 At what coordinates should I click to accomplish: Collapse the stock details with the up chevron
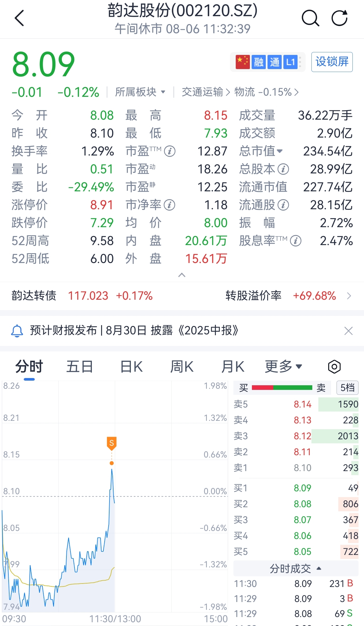click(x=182, y=275)
